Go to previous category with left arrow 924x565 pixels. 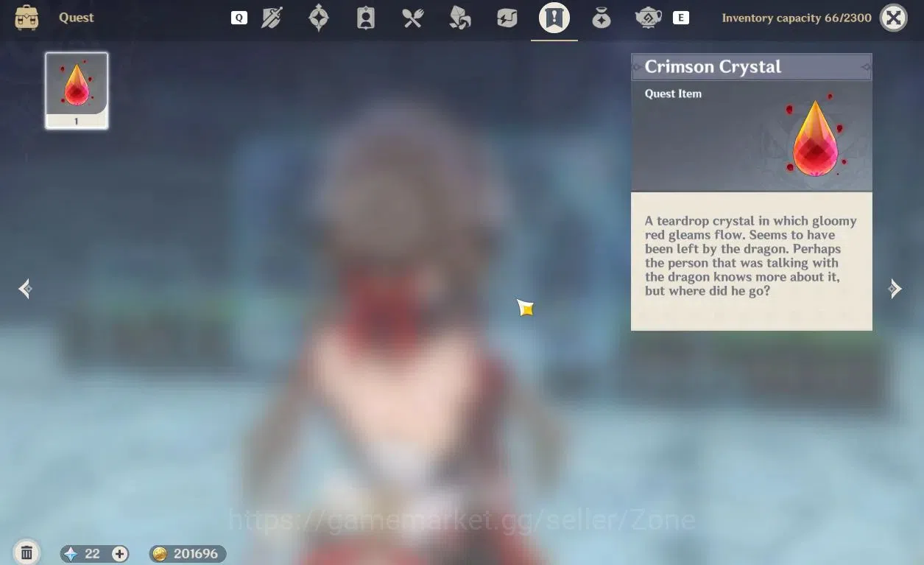25,289
